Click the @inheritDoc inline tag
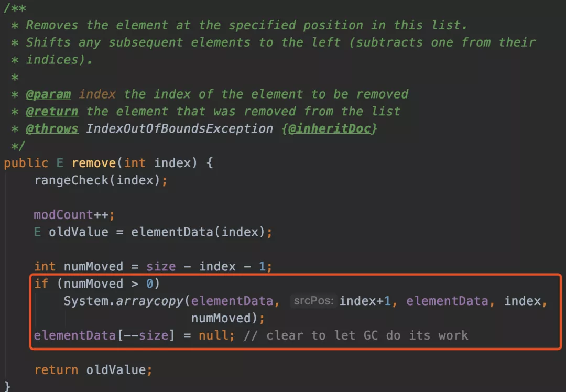This screenshot has width=566, height=392. pos(329,129)
